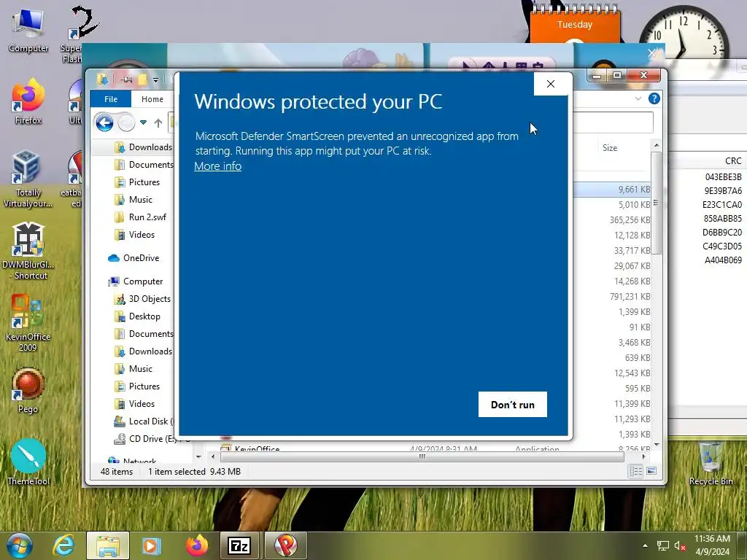Image resolution: width=747 pixels, height=560 pixels.
Task: Open Local Disk in the sidebar
Action: coord(144,421)
